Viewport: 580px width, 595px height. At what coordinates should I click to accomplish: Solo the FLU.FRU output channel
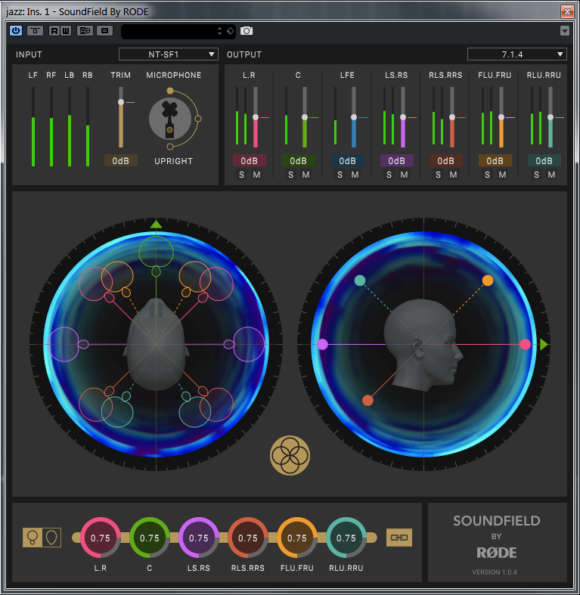pyautogui.click(x=487, y=175)
